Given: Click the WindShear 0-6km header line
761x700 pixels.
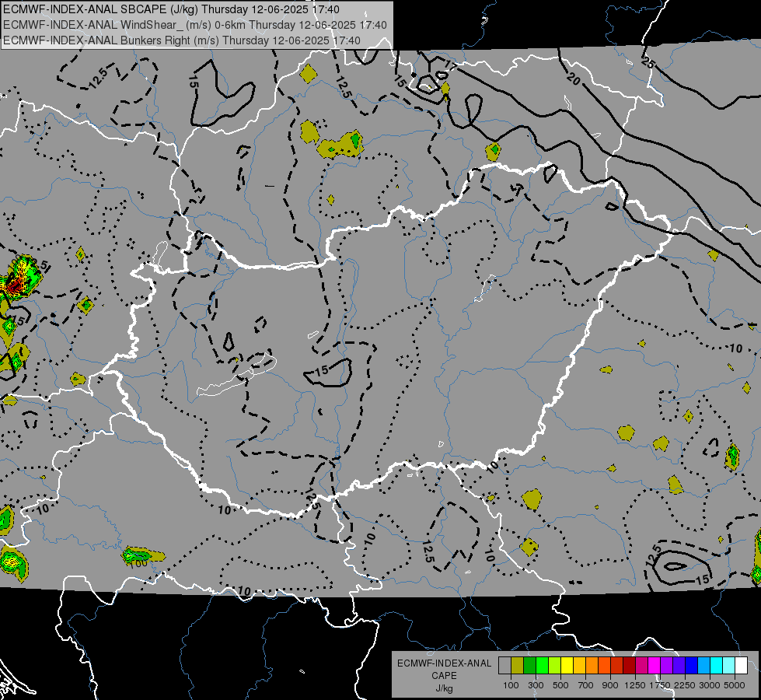Looking at the screenshot, I should [x=194, y=25].
